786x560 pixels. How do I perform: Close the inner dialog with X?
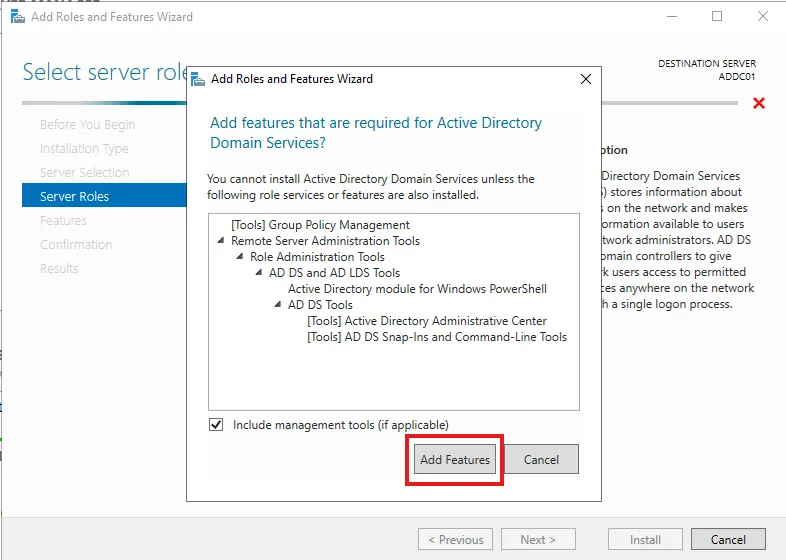pyautogui.click(x=585, y=79)
